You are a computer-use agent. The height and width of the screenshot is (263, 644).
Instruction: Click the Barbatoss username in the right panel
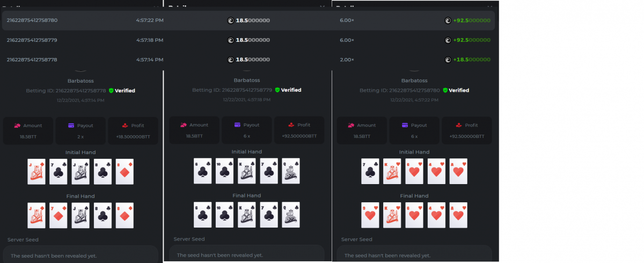415,80
